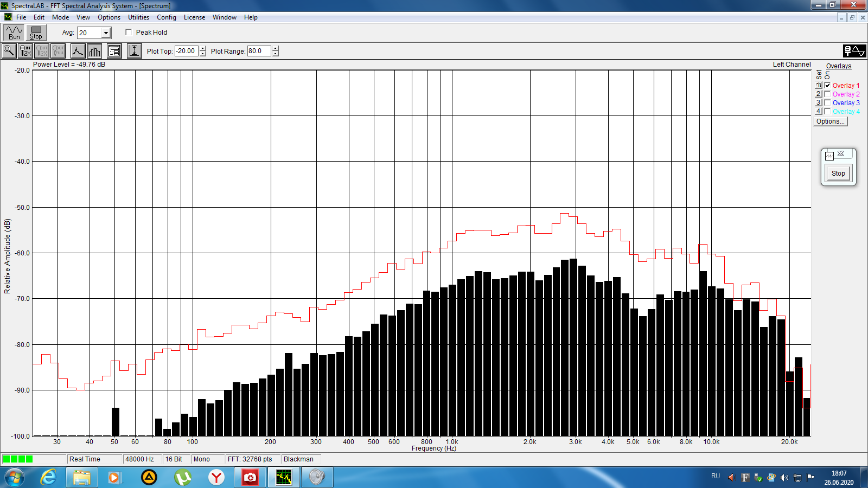Click the system tray volume icon
Screen dimensions: 868x488
784,478
